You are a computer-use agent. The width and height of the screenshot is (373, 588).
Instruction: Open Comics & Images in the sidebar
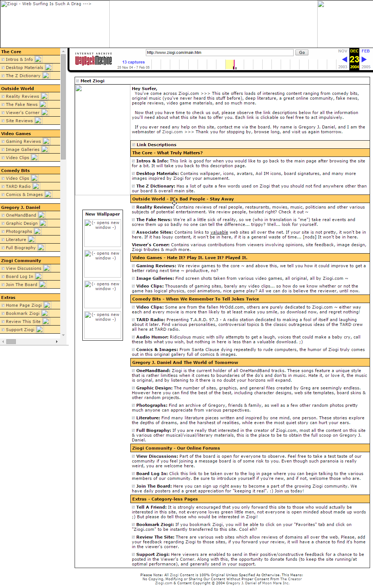[x=24, y=195]
